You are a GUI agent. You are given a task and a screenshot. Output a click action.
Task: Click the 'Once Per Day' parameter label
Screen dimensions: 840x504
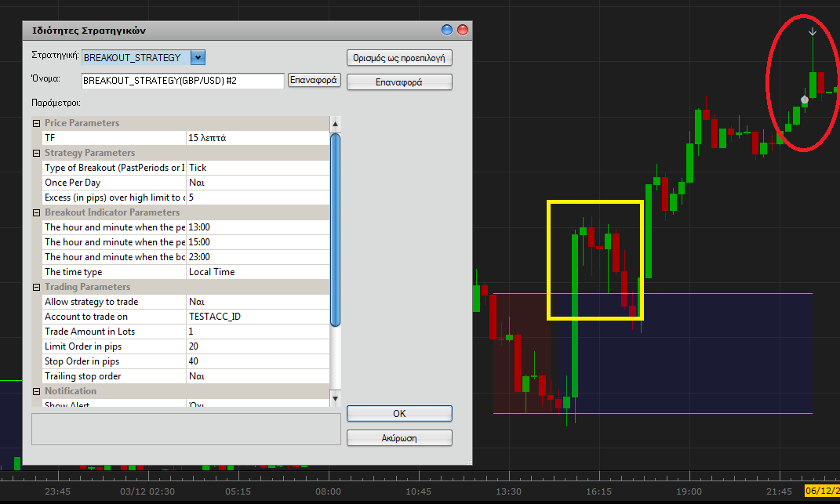tap(72, 183)
